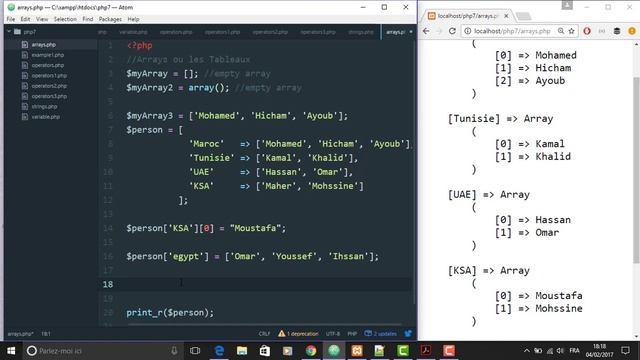Click the black stack extension icon in Chrome
Screen dimensions: 640x360
pyautogui.click(x=617, y=31)
